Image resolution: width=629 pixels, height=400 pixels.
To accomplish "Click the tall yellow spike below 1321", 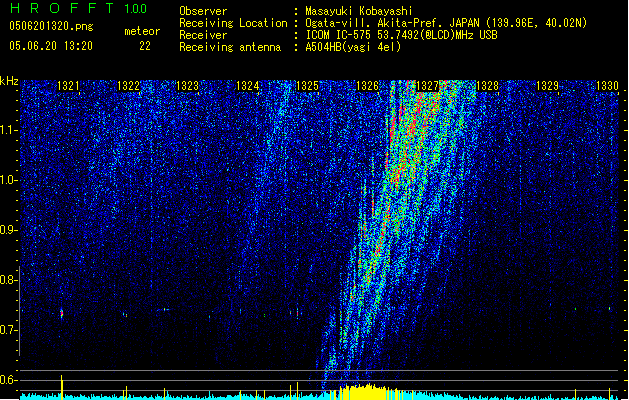I will [62, 387].
